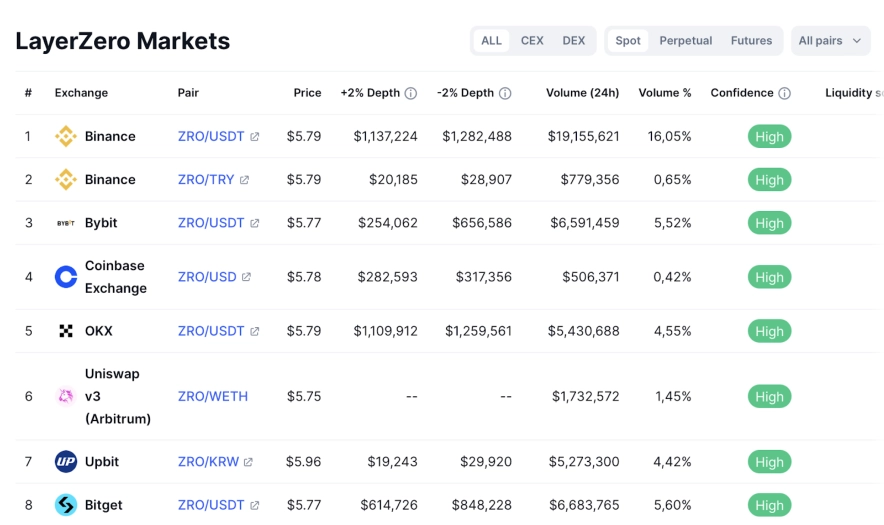Select the DEX exchange filter
Viewport: 884px width, 525px height.
tap(574, 41)
